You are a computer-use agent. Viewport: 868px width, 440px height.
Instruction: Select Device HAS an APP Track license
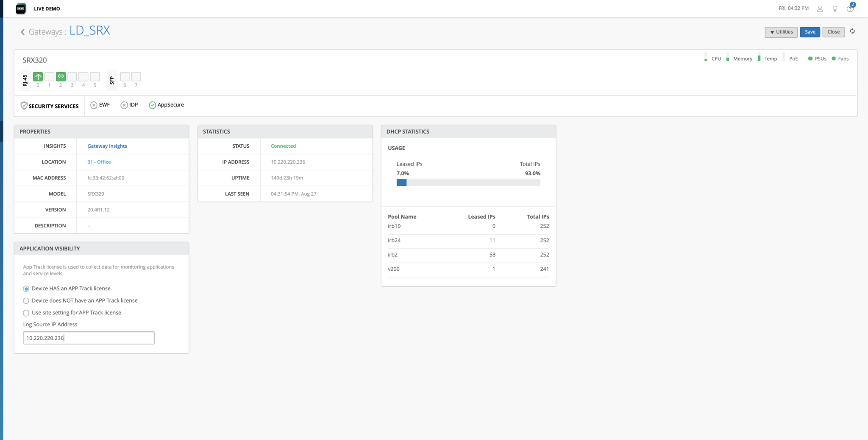[x=26, y=289]
